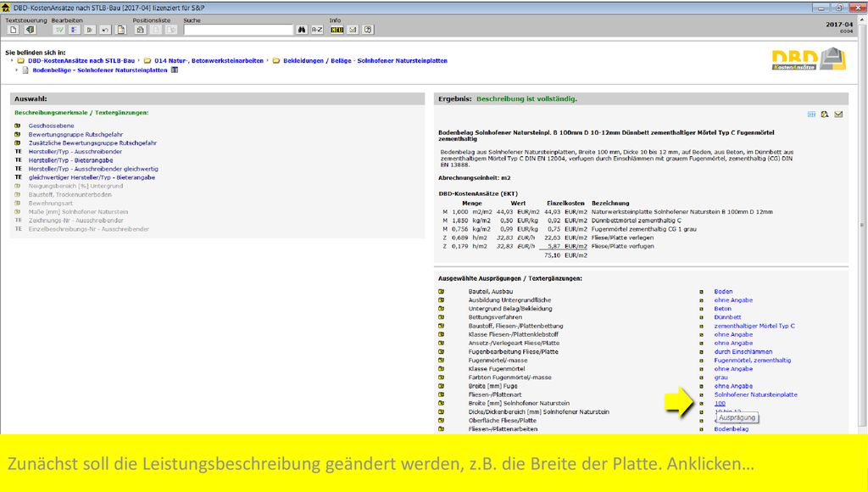Click the envelope icon in the Ergebnis panel
Viewport: 868px width, 492px height.
pos(838,115)
